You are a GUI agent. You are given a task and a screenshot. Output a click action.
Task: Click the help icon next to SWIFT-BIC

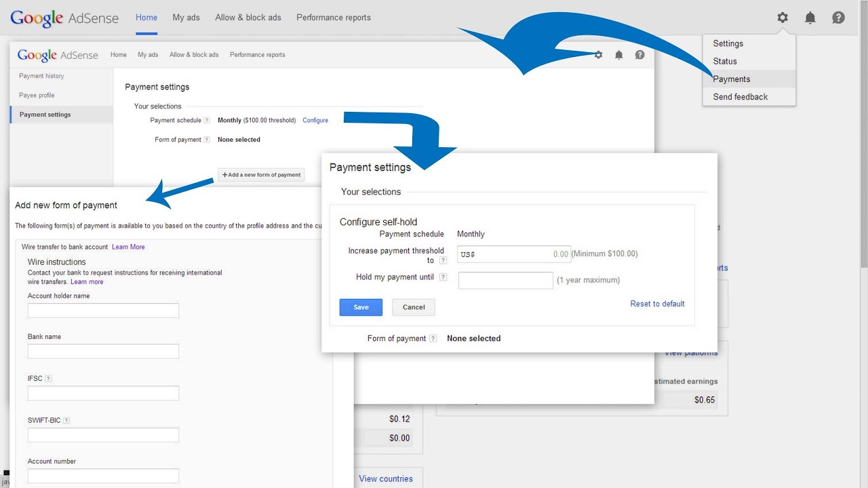coord(66,420)
